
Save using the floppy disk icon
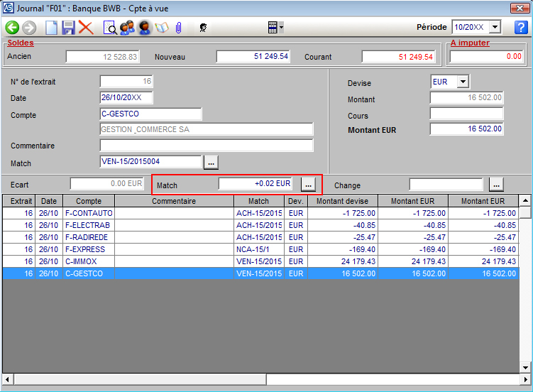pyautogui.click(x=69, y=28)
